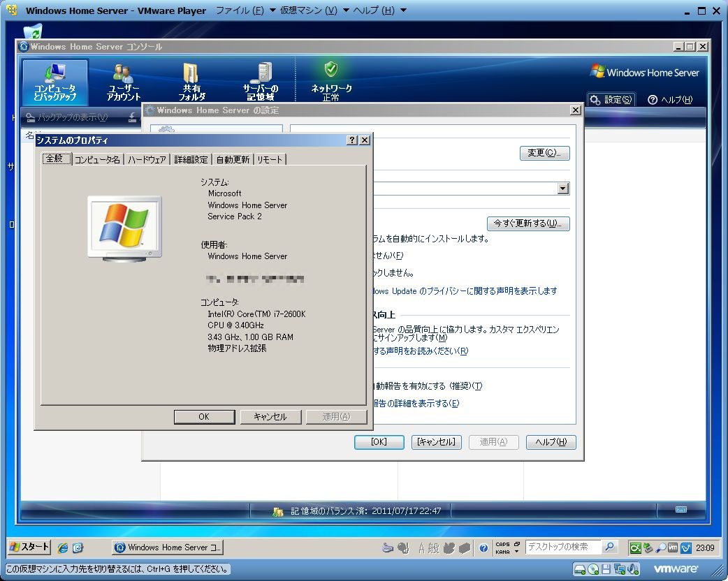The width and height of the screenshot is (728, 581).
Task: Click the desktop search magnifier button
Action: click(x=609, y=547)
